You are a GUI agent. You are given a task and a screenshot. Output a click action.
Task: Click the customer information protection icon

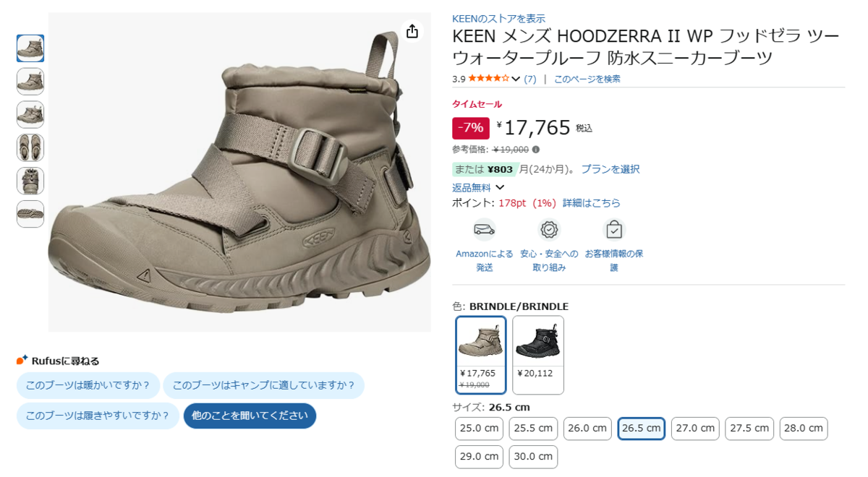(x=614, y=230)
